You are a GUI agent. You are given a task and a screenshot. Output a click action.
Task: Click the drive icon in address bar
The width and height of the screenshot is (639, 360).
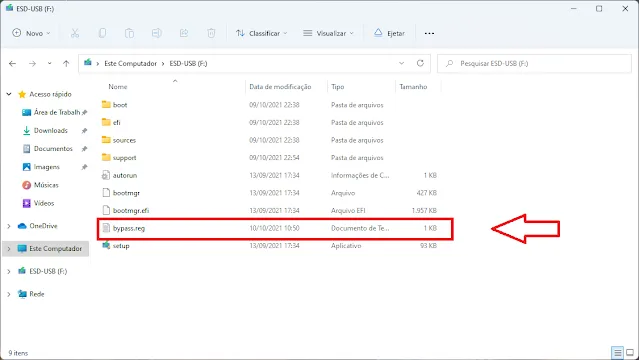tap(88, 63)
